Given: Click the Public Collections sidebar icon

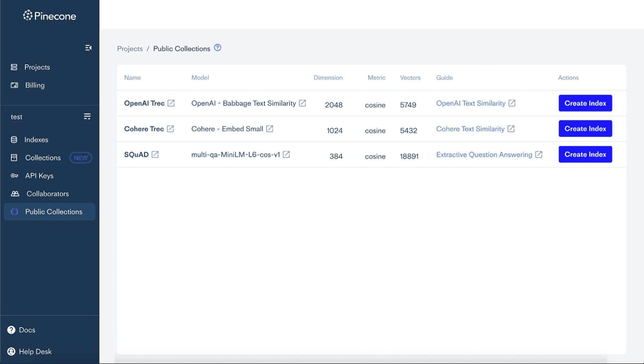Looking at the screenshot, I should coord(14,211).
